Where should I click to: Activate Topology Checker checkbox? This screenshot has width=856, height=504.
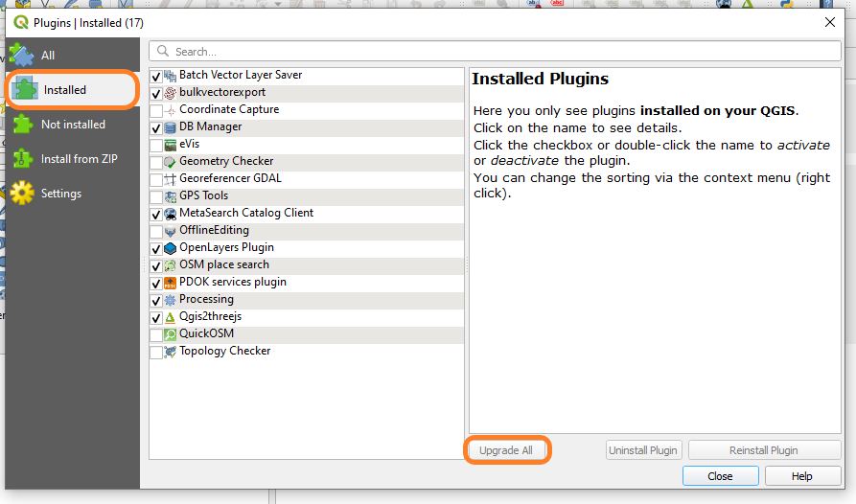156,353
